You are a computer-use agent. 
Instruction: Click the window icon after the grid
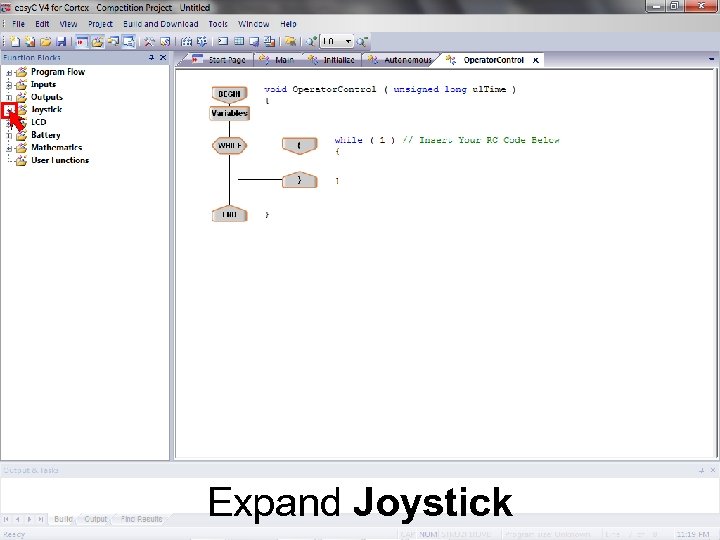254,42
